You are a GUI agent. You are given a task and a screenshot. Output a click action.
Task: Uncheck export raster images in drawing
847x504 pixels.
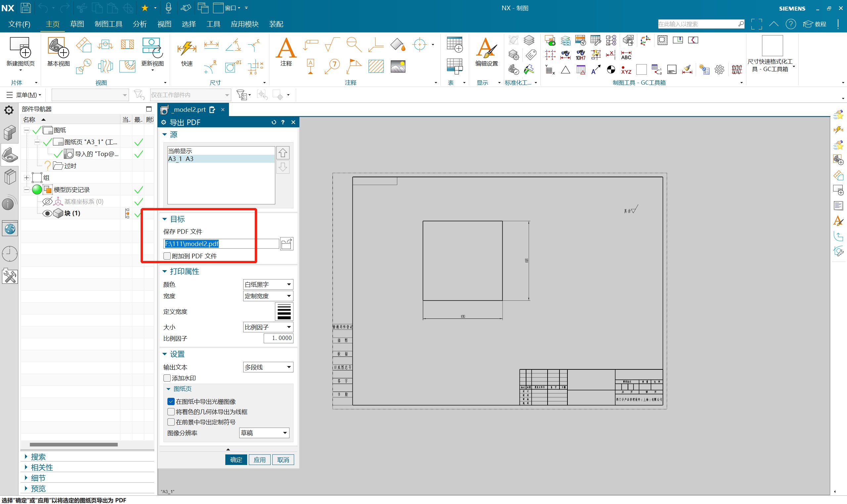pyautogui.click(x=171, y=401)
